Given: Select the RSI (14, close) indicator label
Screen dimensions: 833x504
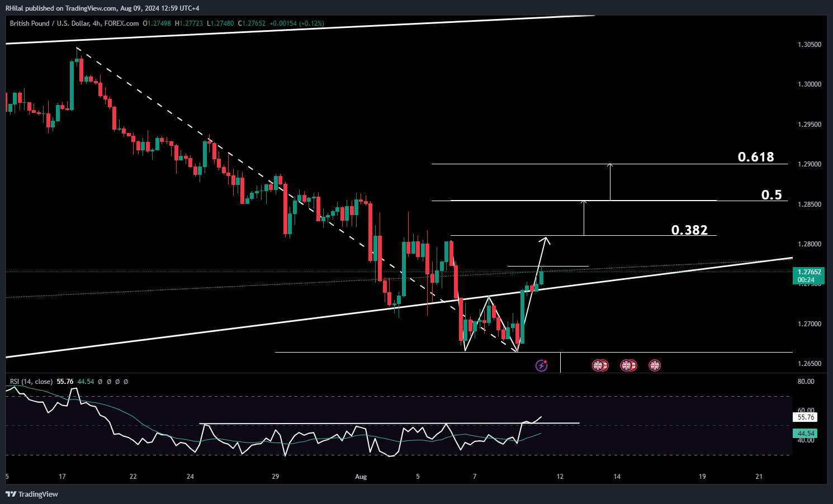Looking at the screenshot, I should click(31, 382).
